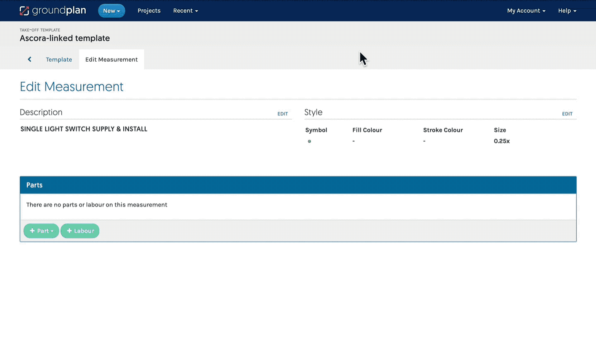Click EDIT next to Description
Screen dimensions: 596x364
(283, 114)
